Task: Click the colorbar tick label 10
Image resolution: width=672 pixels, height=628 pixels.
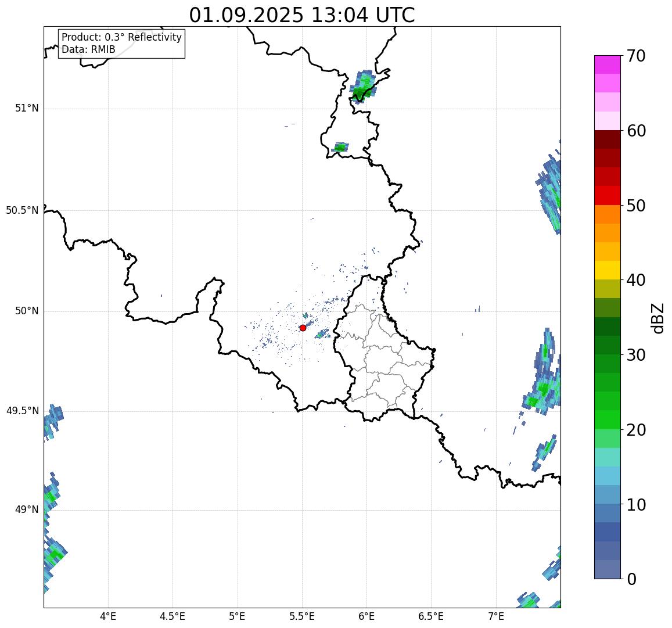Action: [x=636, y=505]
